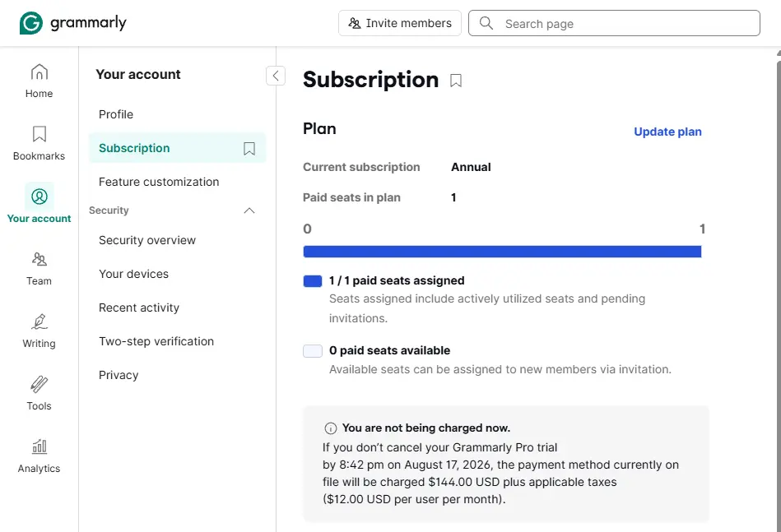The image size is (781, 532).
Task: Open the Profile settings page
Action: click(116, 114)
